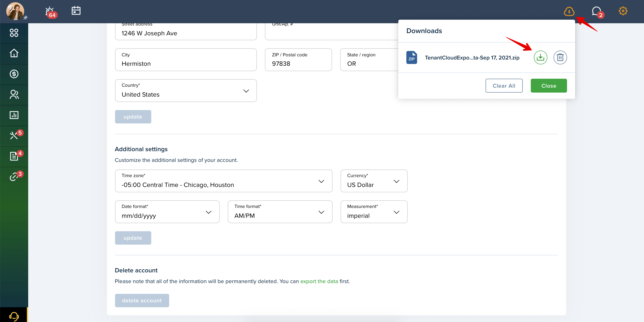Screen dimensions: 644x322
Task: Click the ZIP / Postal code field
Action: (x=298, y=60)
